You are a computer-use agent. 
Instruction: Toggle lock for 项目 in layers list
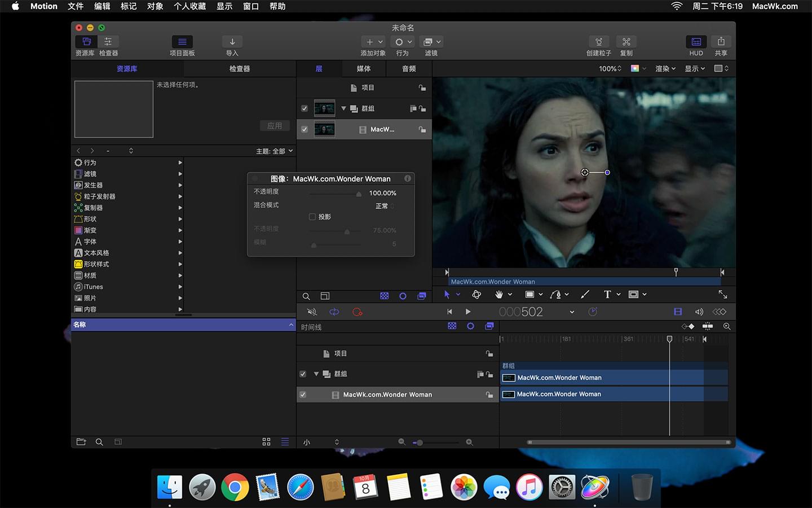pyautogui.click(x=422, y=87)
